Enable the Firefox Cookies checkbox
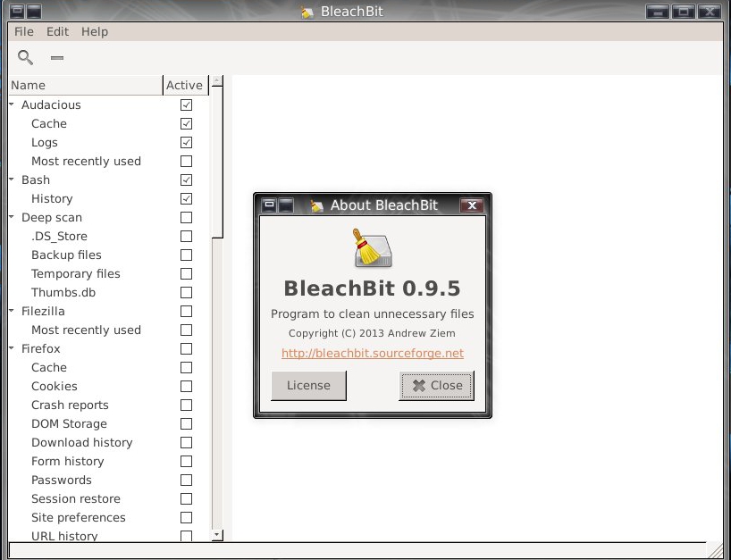This screenshot has width=731, height=560. (x=186, y=386)
